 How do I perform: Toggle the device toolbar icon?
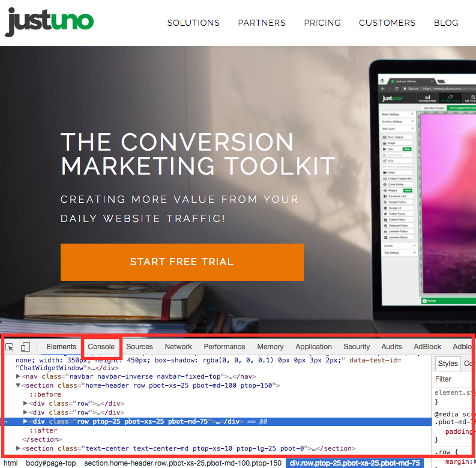[25, 347]
